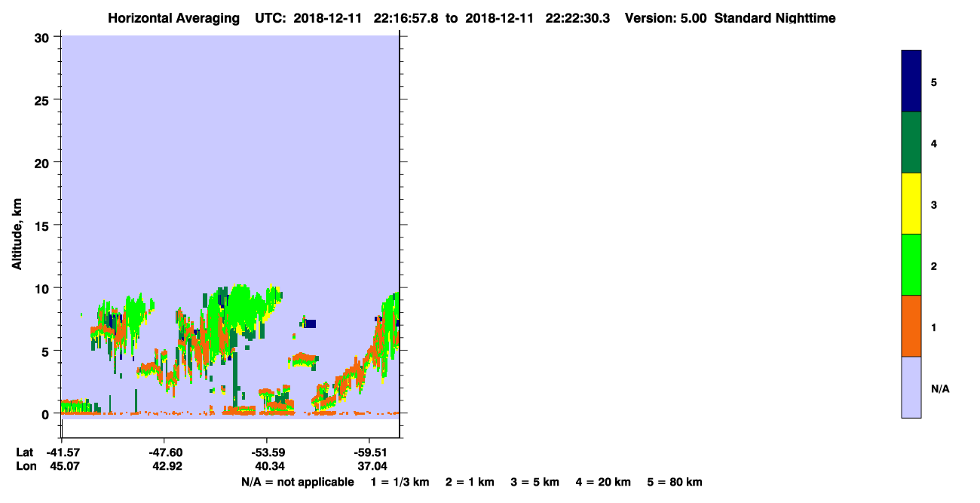980x503 pixels.
Task: Click the colorbar label '4'
Action: click(934, 143)
